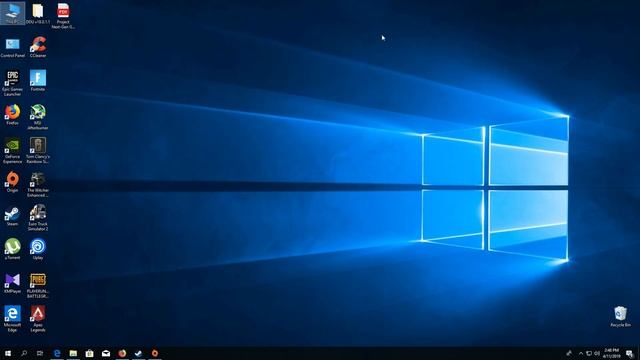This screenshot has width=640, height=360.
Task: Open the taskbar clock and date
Action: (x=611, y=353)
